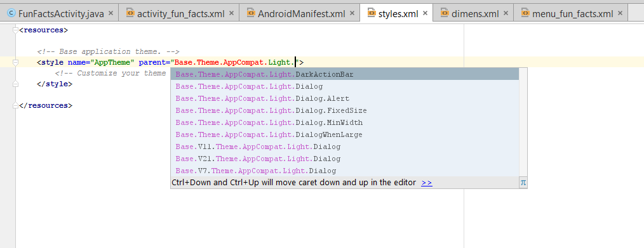Pick the Light.Dialog.Alert completion
The width and height of the screenshot is (644, 248).
(x=345, y=98)
